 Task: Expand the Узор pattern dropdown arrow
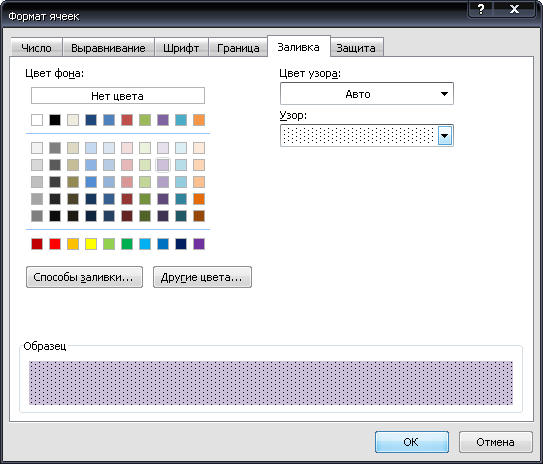click(445, 136)
